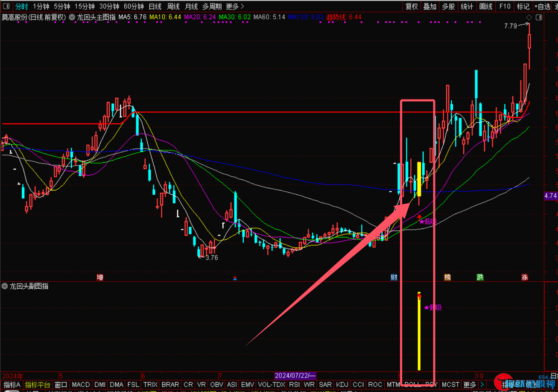Select ROC indicator

point(375,385)
